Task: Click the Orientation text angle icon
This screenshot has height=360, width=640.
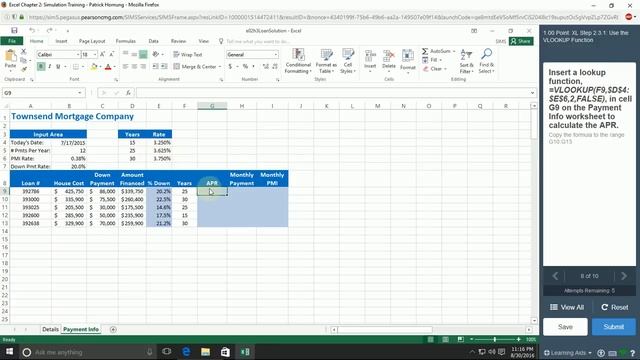Action: tap(156, 54)
